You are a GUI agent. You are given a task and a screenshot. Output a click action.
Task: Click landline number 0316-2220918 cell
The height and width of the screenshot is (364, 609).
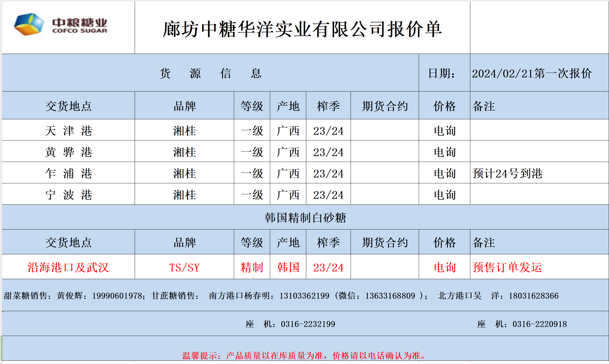(522, 324)
